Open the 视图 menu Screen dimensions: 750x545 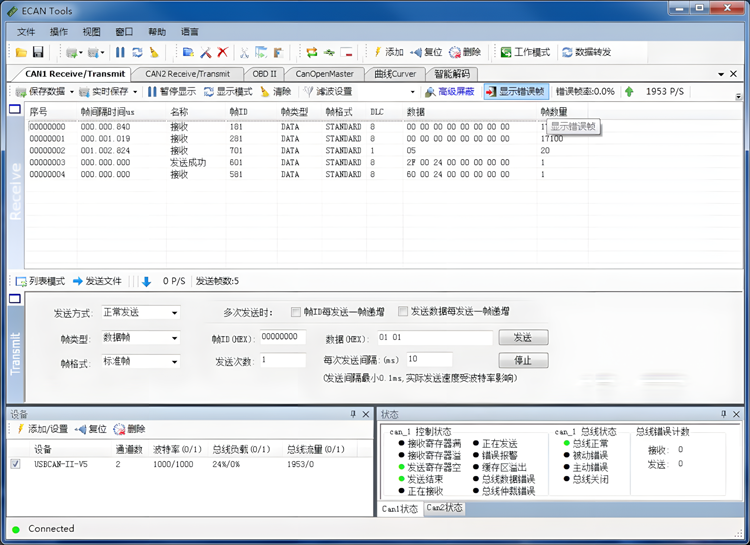pyautogui.click(x=91, y=31)
